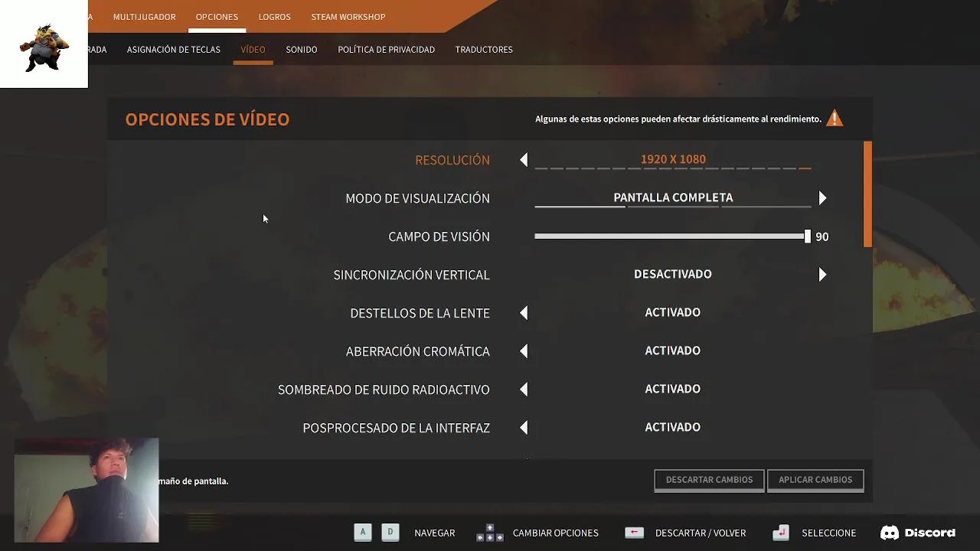Image resolution: width=980 pixels, height=551 pixels.
Task: Click the arrow keys change options icon
Action: 490,533
